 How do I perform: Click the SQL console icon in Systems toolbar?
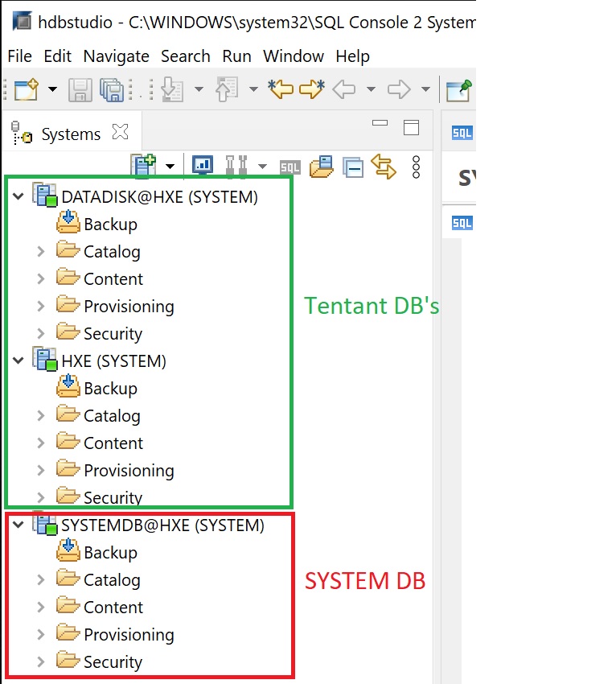click(x=290, y=167)
